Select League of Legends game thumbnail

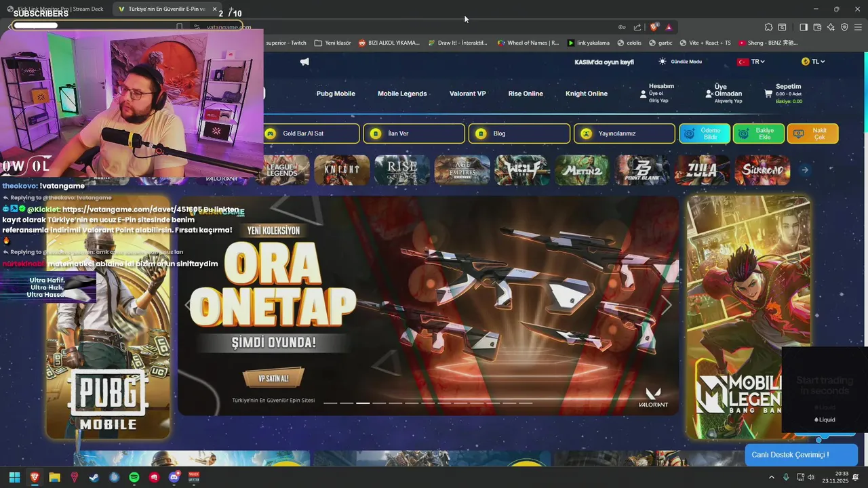click(x=282, y=170)
